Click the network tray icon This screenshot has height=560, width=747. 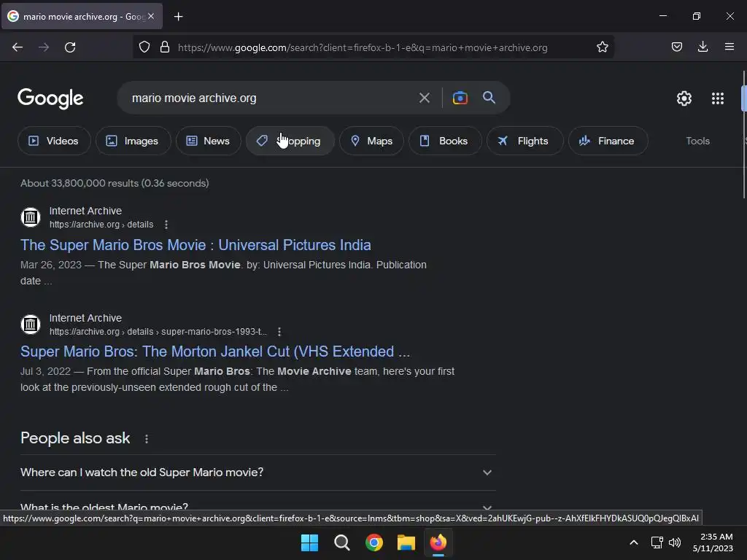(657, 542)
